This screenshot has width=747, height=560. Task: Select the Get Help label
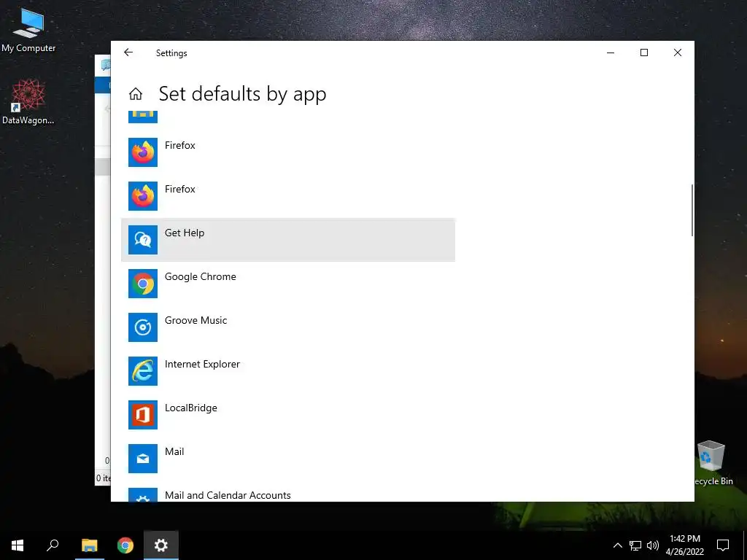(185, 233)
